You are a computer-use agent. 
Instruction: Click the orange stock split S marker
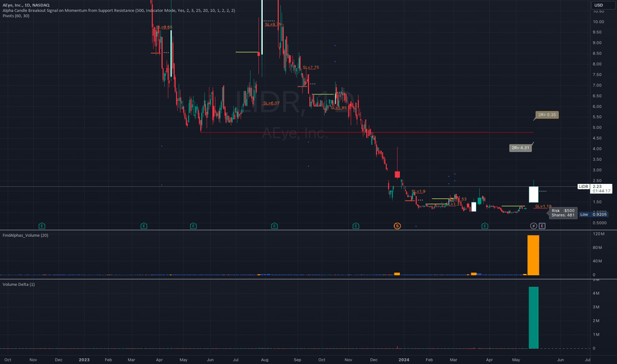(397, 226)
